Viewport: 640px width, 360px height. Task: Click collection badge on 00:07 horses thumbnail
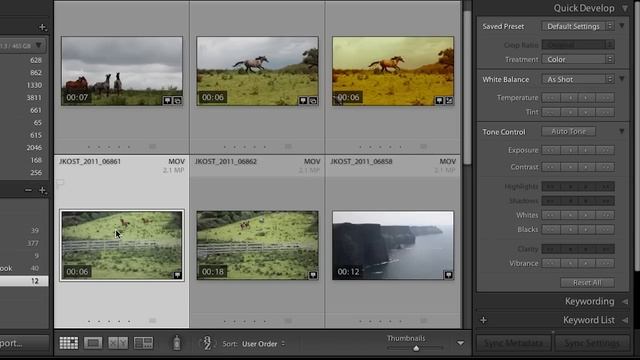[178, 100]
